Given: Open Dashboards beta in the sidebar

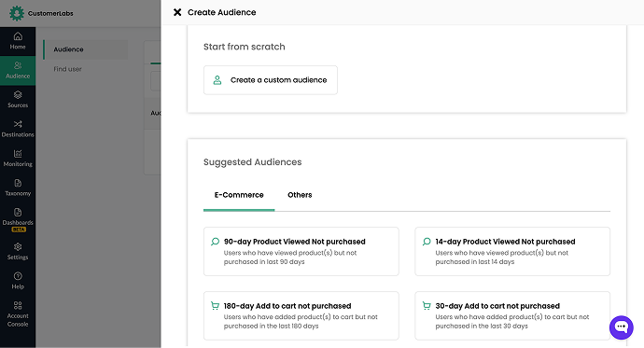Looking at the screenshot, I should (x=18, y=219).
